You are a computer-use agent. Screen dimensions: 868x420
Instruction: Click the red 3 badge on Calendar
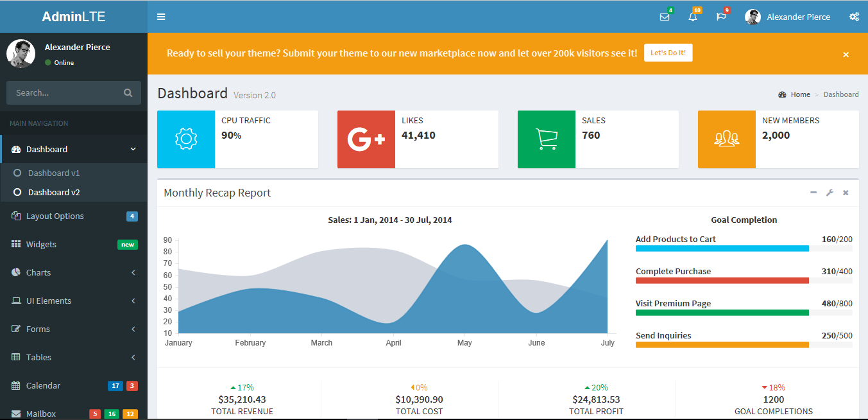coord(132,386)
